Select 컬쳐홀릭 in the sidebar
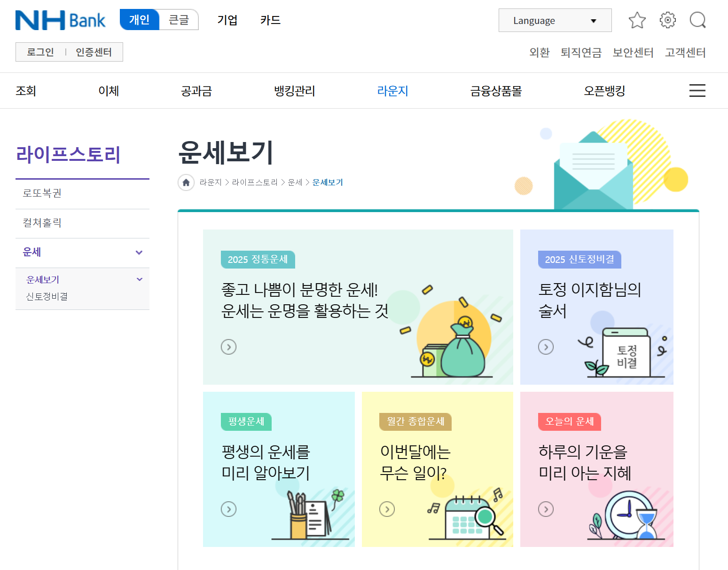The image size is (728, 570). (x=82, y=223)
